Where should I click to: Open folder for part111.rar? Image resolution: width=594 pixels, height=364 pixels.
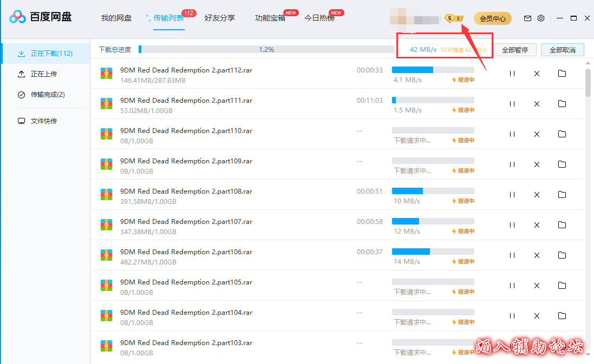(x=562, y=104)
